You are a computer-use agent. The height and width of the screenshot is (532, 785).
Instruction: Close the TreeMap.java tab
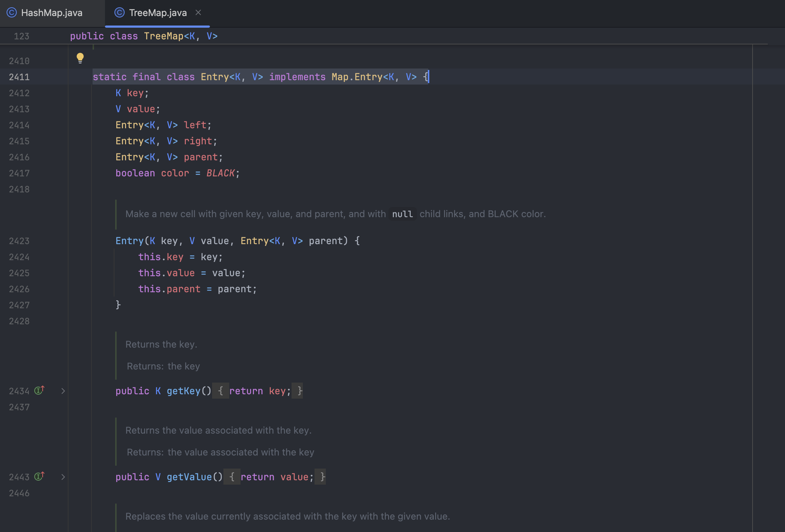point(198,12)
